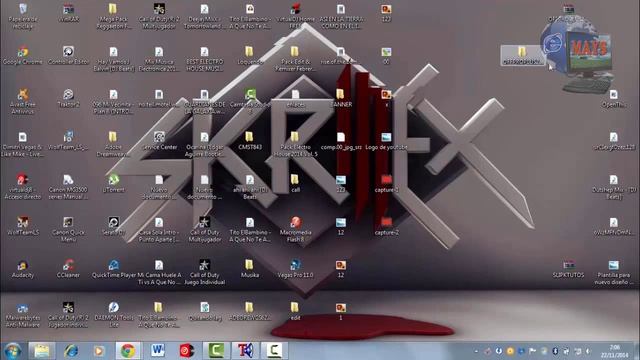The height and width of the screenshot is (360, 640).
Task: Launch Internet Explorer from the taskbar
Action: tap(71, 351)
